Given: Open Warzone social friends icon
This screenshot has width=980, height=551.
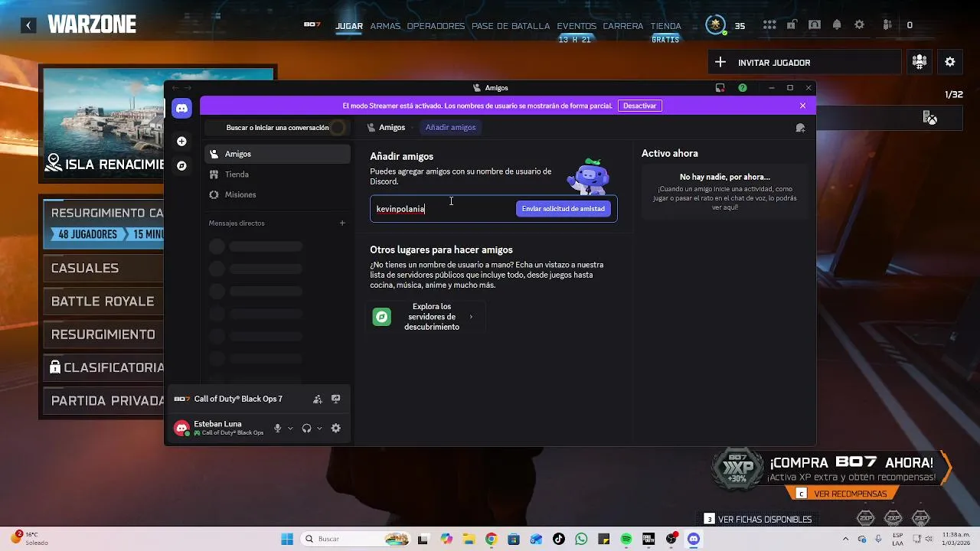Looking at the screenshot, I should coord(887,25).
